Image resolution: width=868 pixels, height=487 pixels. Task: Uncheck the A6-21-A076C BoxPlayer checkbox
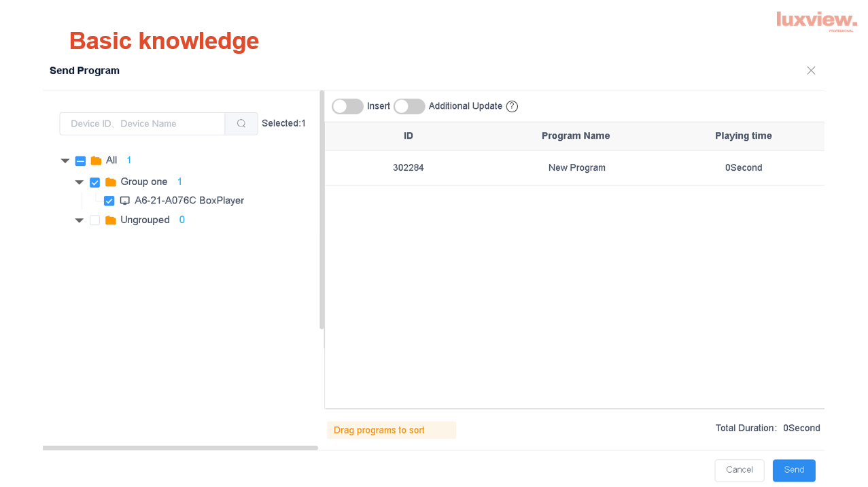109,201
